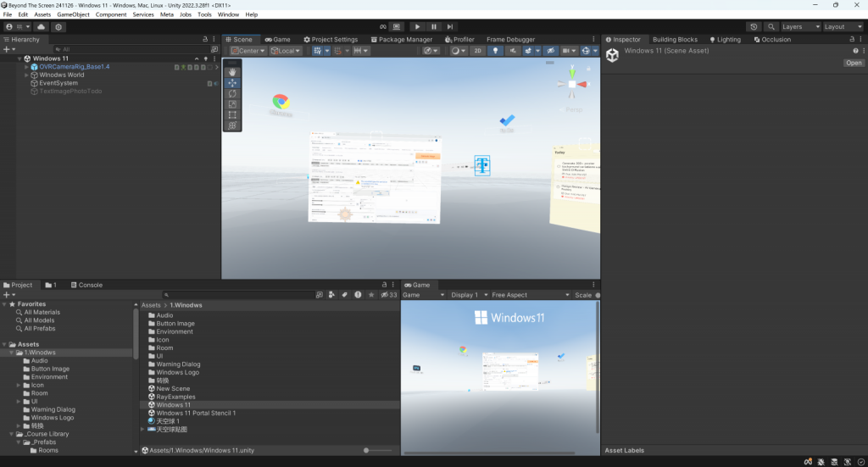Toggle scene lighting bulb button

495,50
